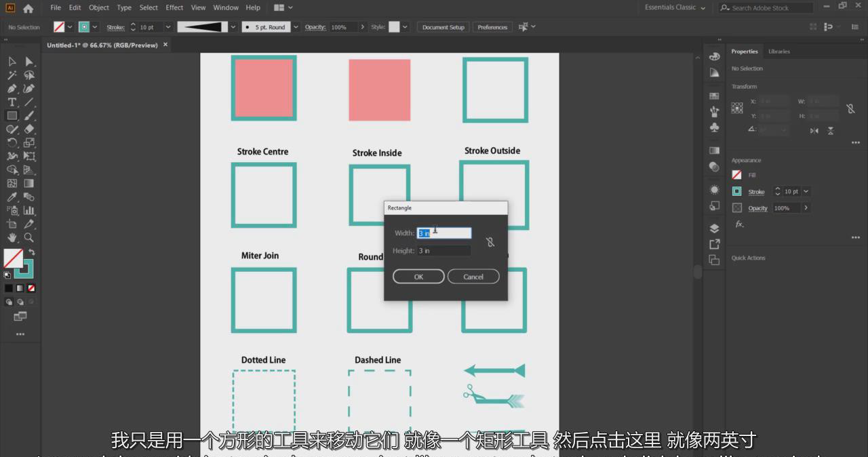Click the Height field in Rectangle dialog
Image resolution: width=868 pixels, height=457 pixels.
point(443,251)
